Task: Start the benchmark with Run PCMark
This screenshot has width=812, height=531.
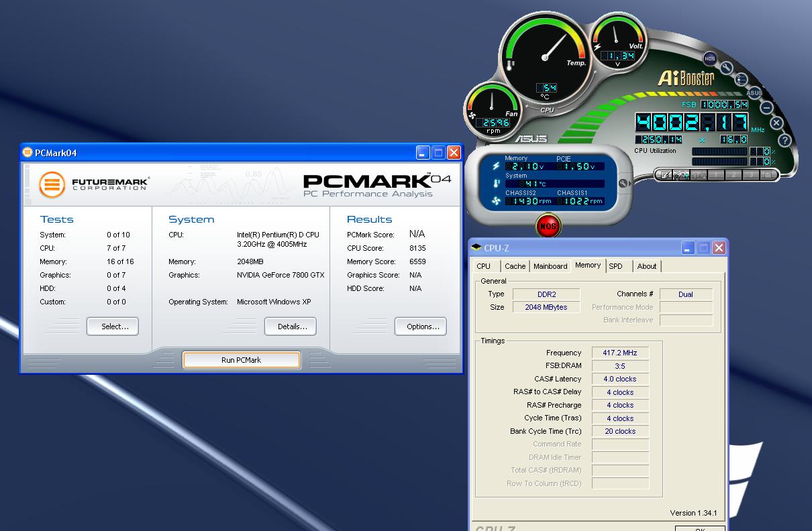Action: [x=241, y=360]
